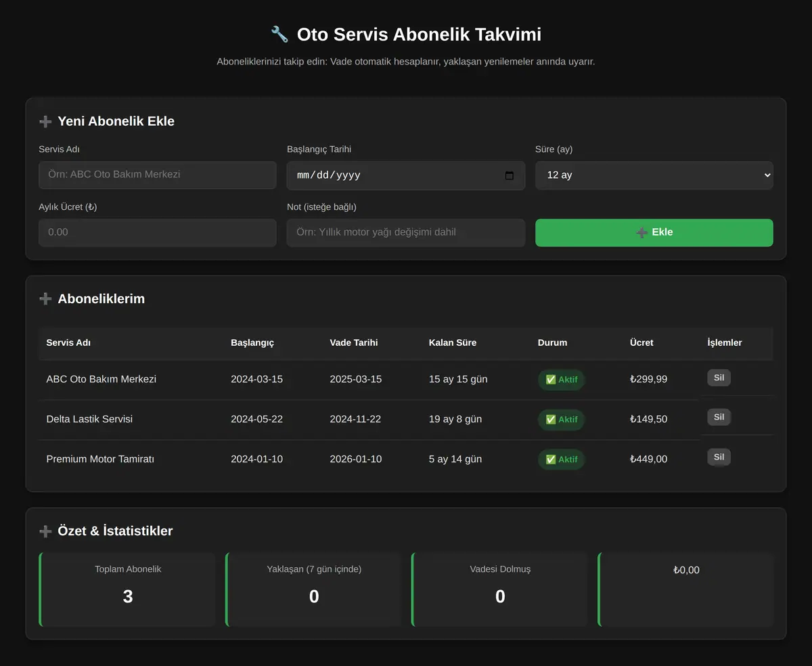Delete ABC Oto Bakım Merkezi with Sil
The width and height of the screenshot is (812, 666).
(719, 378)
